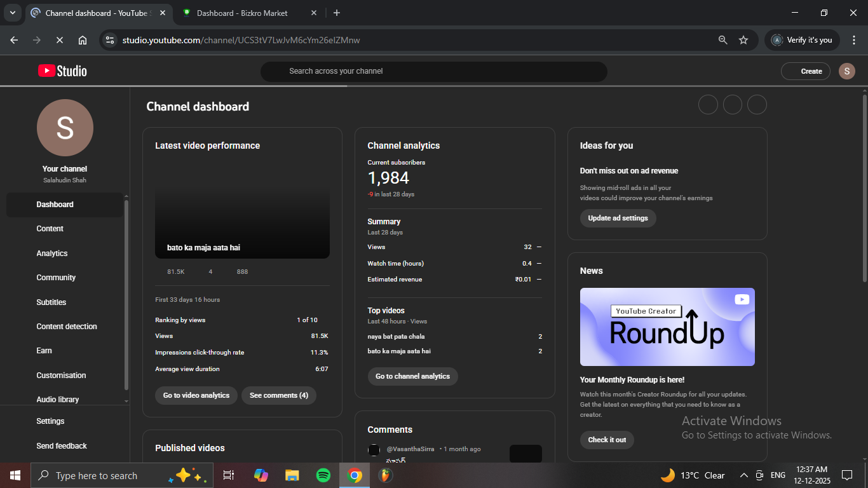Bookmark this page with the star icon
This screenshot has height=488, width=868.
coord(743,40)
